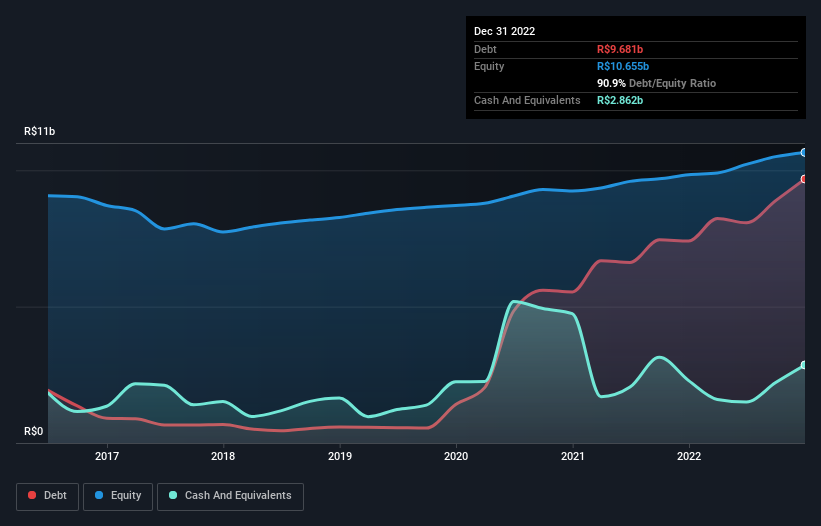The width and height of the screenshot is (821, 526).
Task: Click the 90.9% Debt/Equity Ratio text
Action: (657, 83)
